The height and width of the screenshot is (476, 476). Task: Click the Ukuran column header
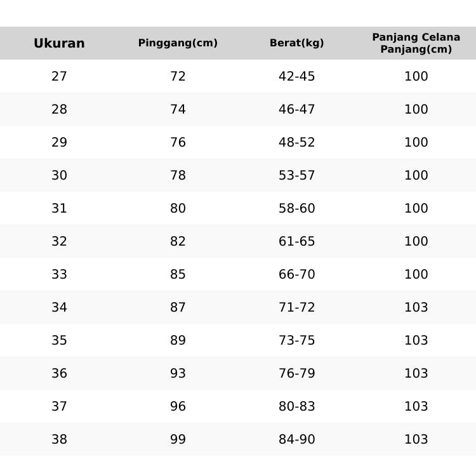coord(59,43)
